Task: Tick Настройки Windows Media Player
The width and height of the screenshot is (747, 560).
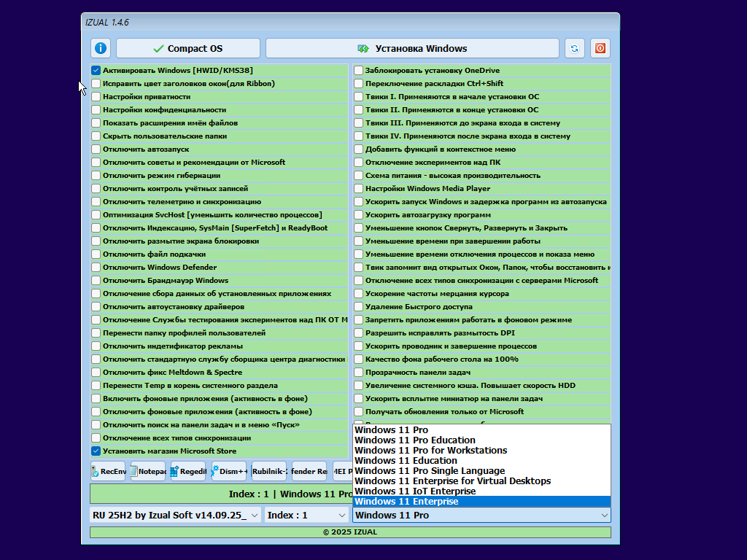Action: [359, 189]
